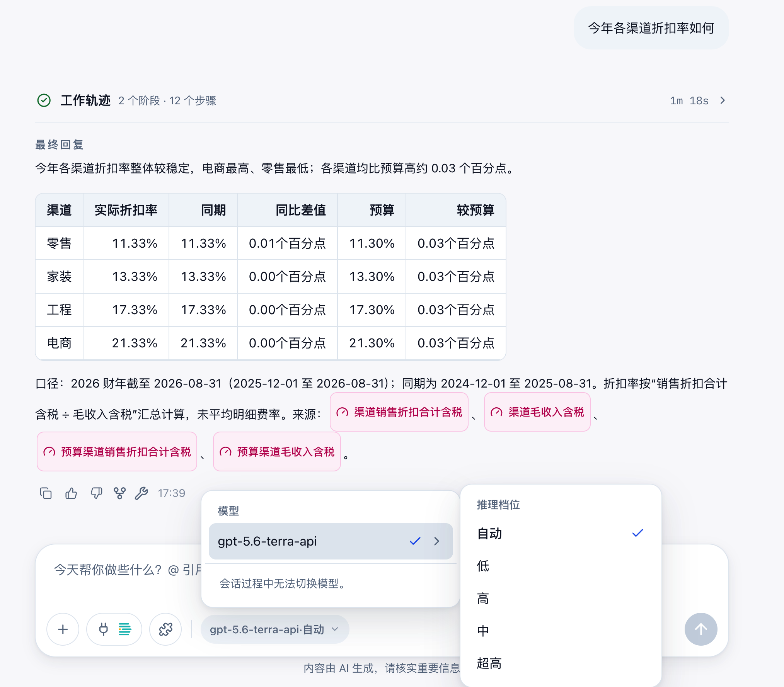Image resolution: width=784 pixels, height=687 pixels.
Task: Click the plus attach button
Action: 63,629
